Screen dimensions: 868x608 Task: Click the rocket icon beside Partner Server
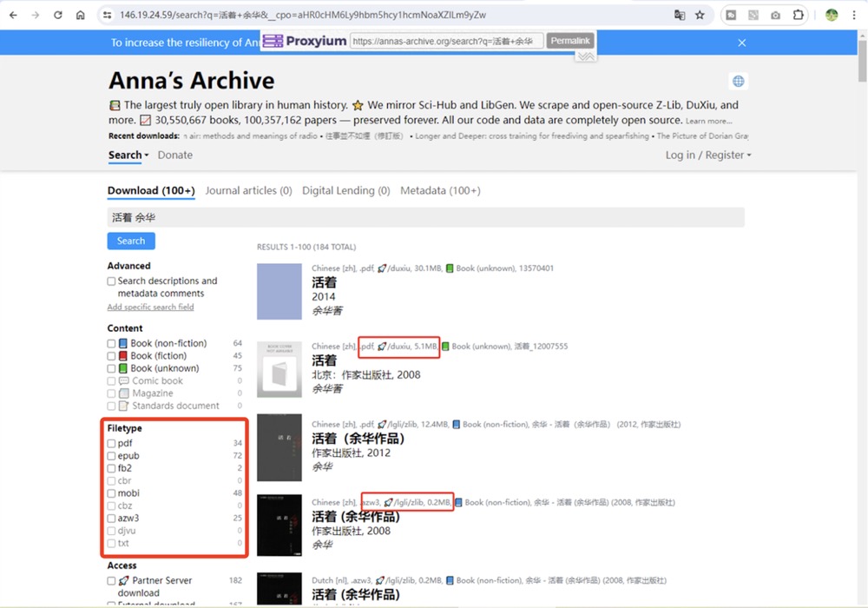pyautogui.click(x=124, y=581)
